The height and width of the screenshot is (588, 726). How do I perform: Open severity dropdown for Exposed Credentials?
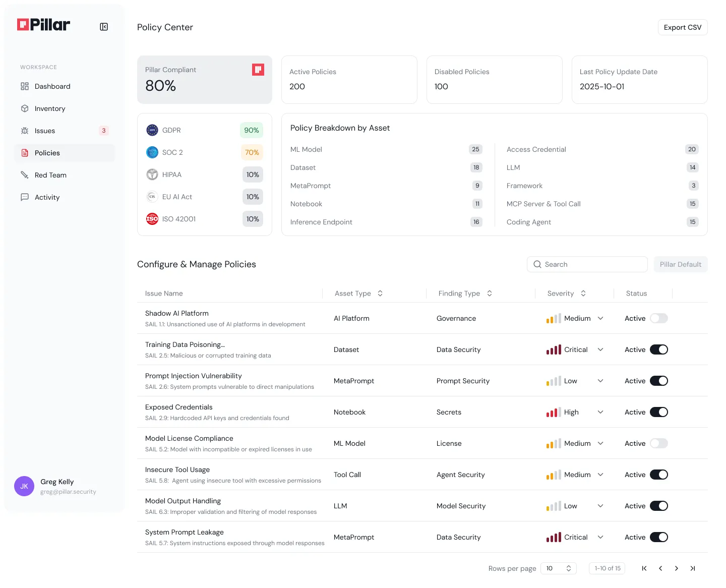pos(600,412)
